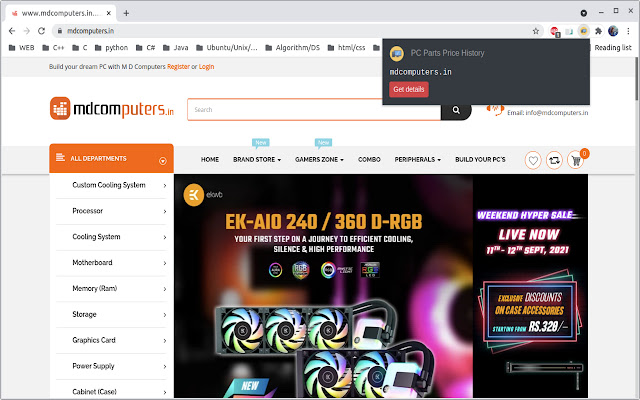Image resolution: width=640 pixels, height=400 pixels.
Task: Click the black search magnifier button
Action: pyautogui.click(x=456, y=109)
